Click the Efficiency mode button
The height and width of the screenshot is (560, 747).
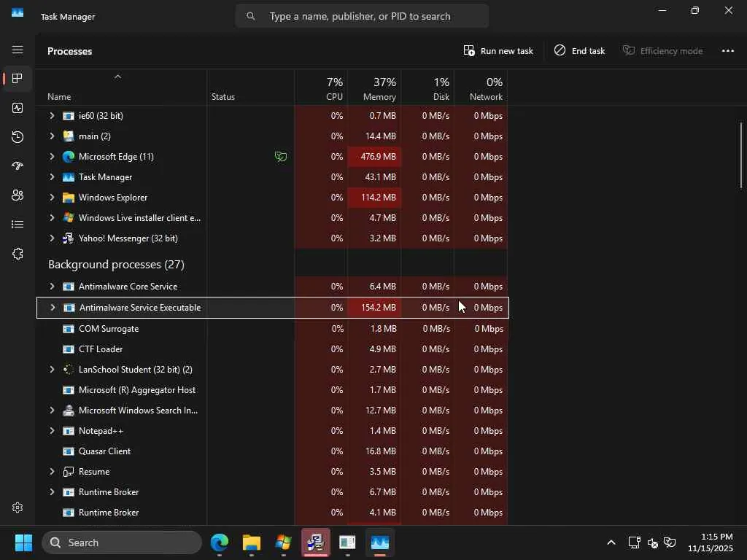pos(662,51)
